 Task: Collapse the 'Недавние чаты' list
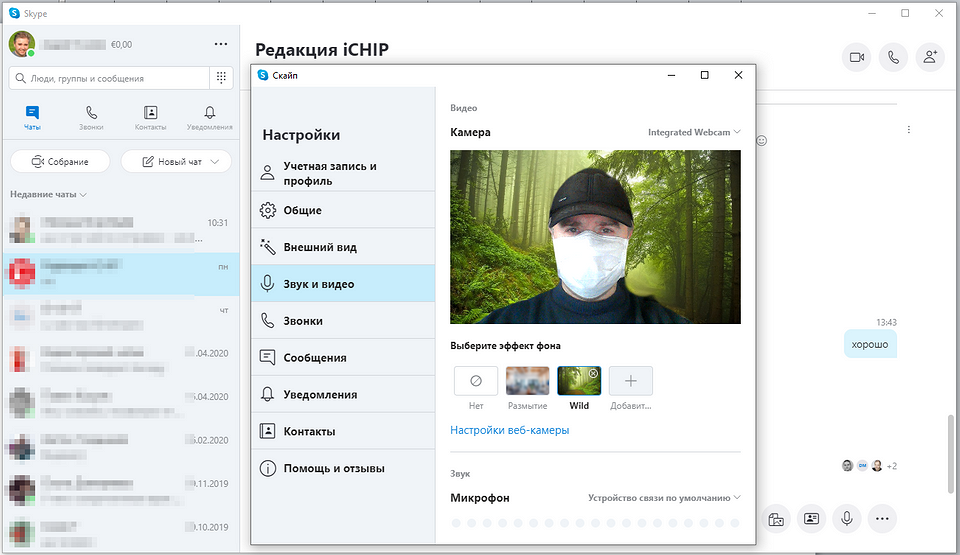click(x=49, y=194)
